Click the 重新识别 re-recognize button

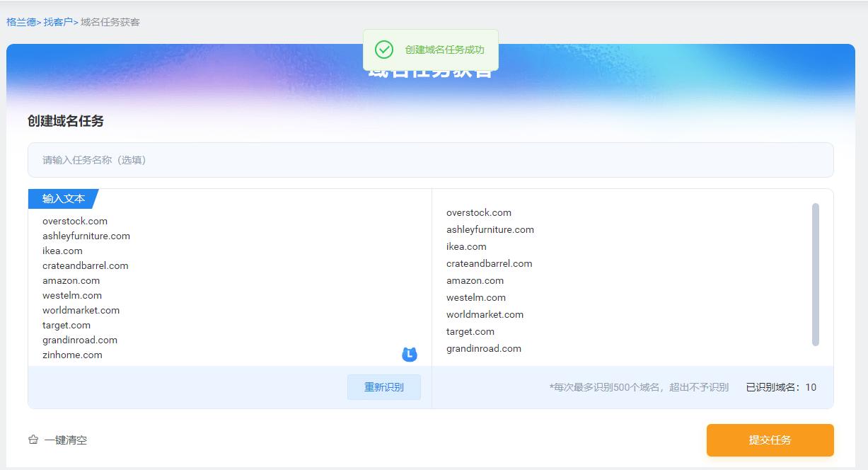[383, 387]
